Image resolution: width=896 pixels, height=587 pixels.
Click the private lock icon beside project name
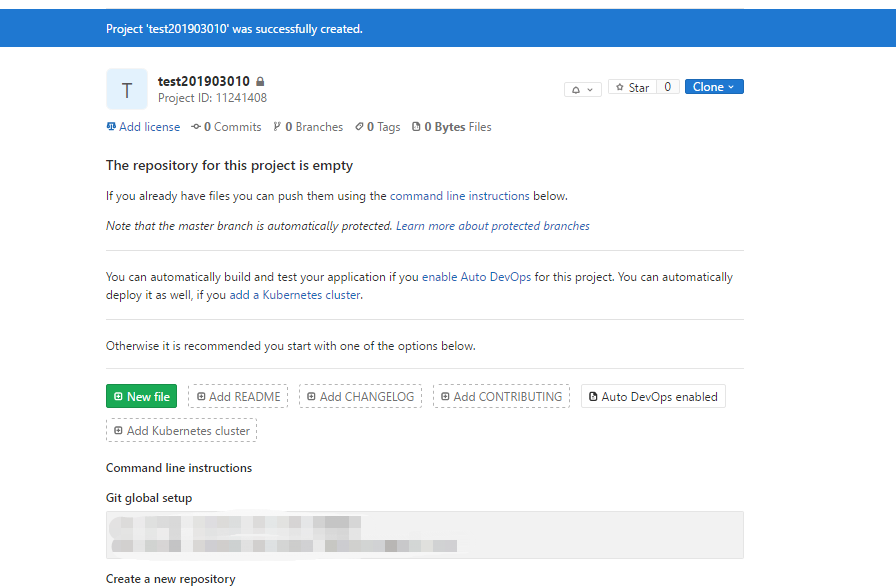point(260,82)
